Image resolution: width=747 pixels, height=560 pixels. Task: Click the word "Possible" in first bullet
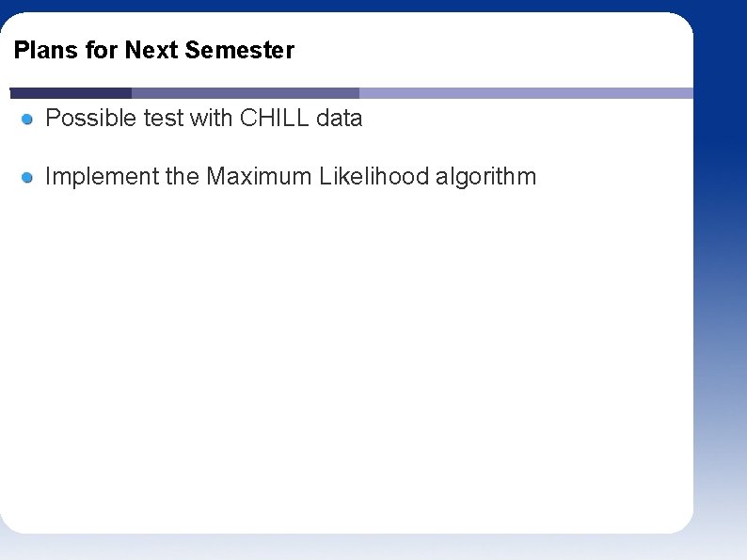(90, 118)
